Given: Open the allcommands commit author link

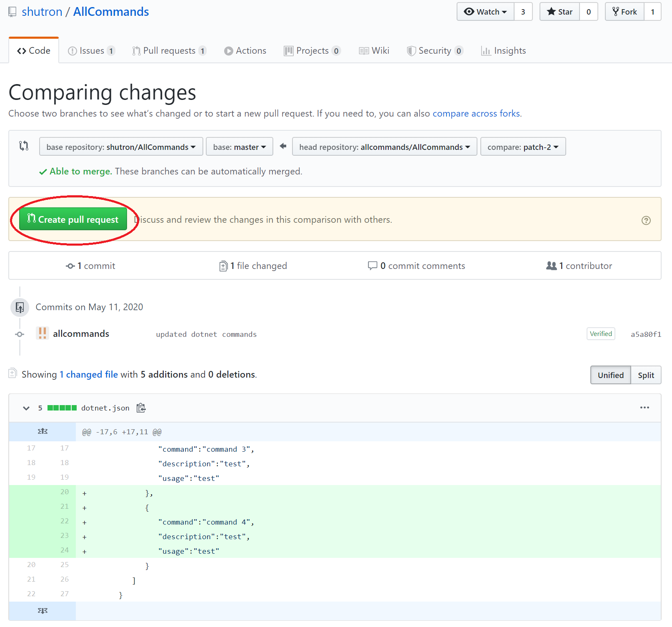Looking at the screenshot, I should pos(81,334).
